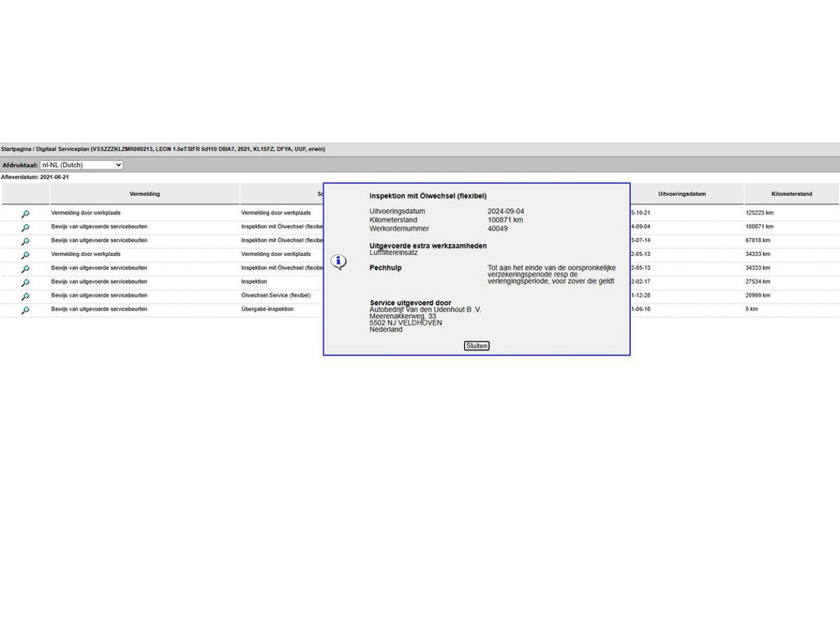
Task: Select the Uitvoeringsdatum column header
Action: pos(681,194)
